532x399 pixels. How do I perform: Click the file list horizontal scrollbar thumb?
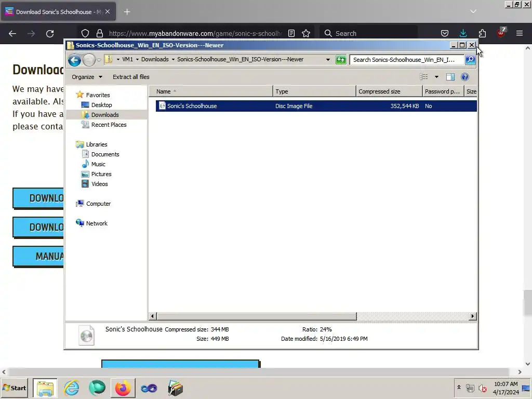pos(257,316)
